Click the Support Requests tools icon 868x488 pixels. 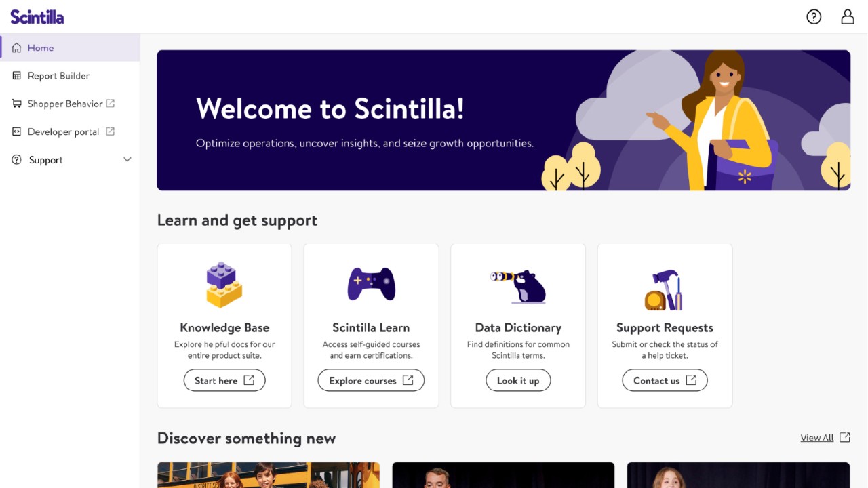[x=664, y=290]
